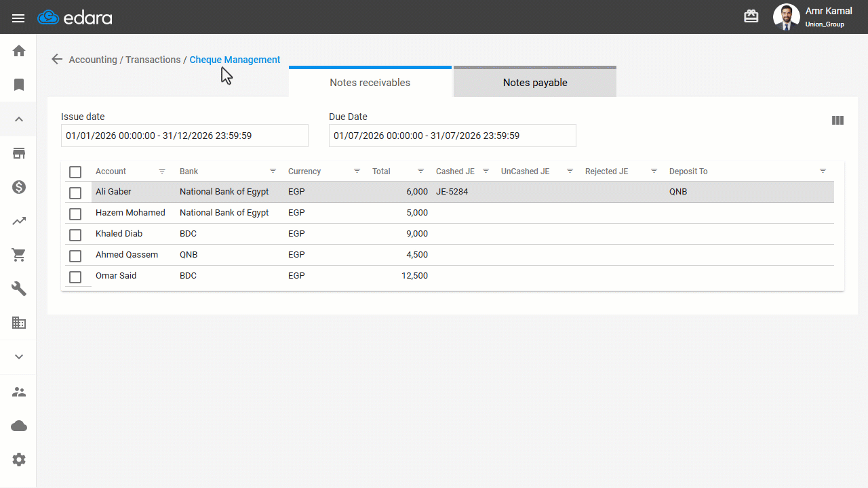
Task: Open the Deposit To column filter
Action: point(823,171)
